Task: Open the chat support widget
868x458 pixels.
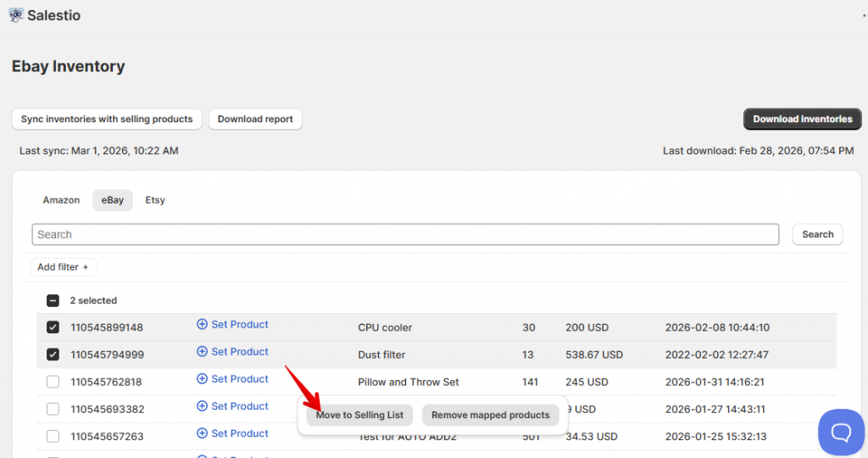Action: tap(840, 432)
